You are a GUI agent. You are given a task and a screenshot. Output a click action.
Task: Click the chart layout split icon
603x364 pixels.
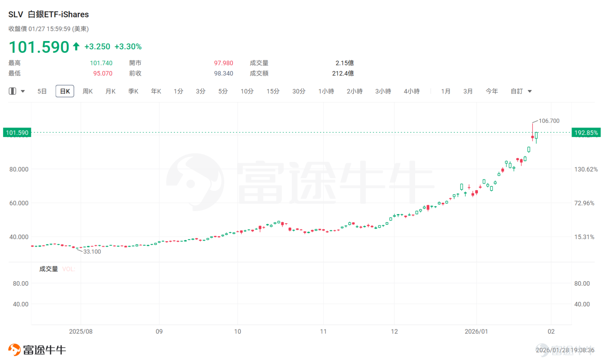12,91
